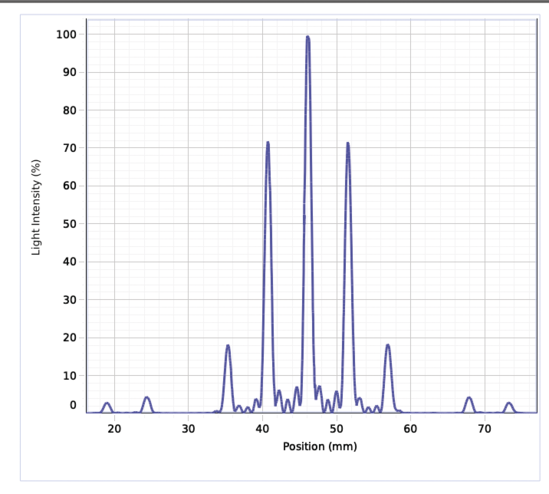Screen dimensions: 549x494
Task: Click the central 100% intensity peak tip
Action: click(x=308, y=37)
